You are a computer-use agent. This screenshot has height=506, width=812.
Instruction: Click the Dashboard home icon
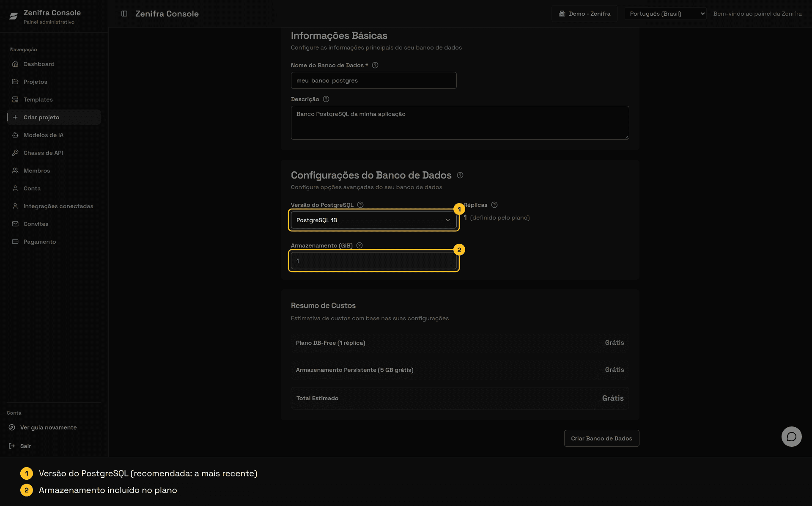click(15, 64)
